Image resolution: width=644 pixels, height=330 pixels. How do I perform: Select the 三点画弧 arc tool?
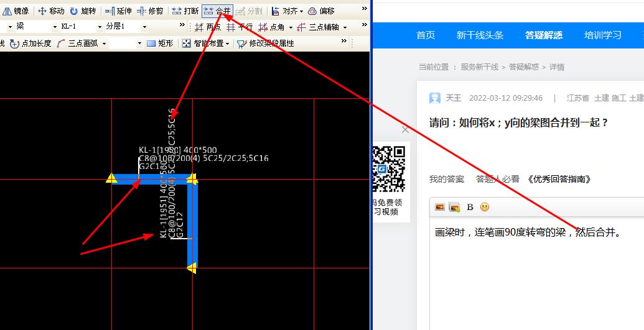[x=78, y=43]
